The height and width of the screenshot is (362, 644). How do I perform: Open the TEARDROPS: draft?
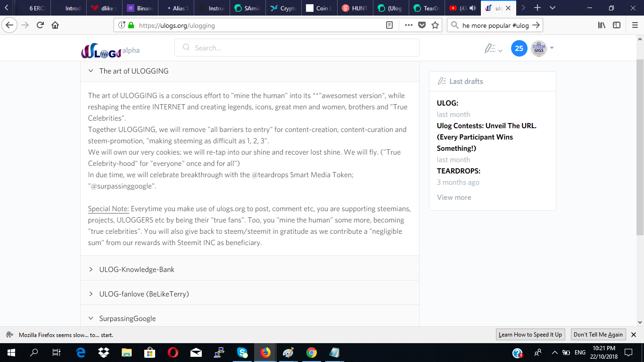point(459,171)
